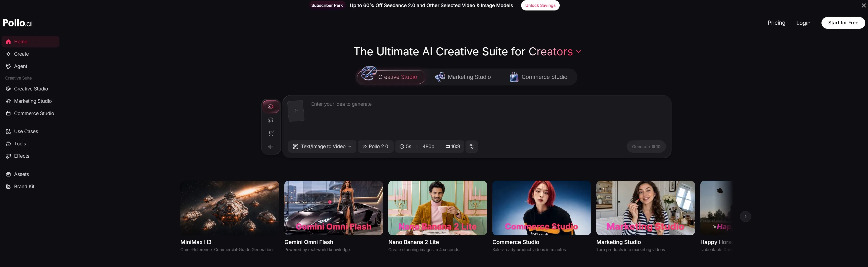Open Tools in the sidebar
Screen dimensions: 868x267
pyautogui.click(x=30, y=144)
